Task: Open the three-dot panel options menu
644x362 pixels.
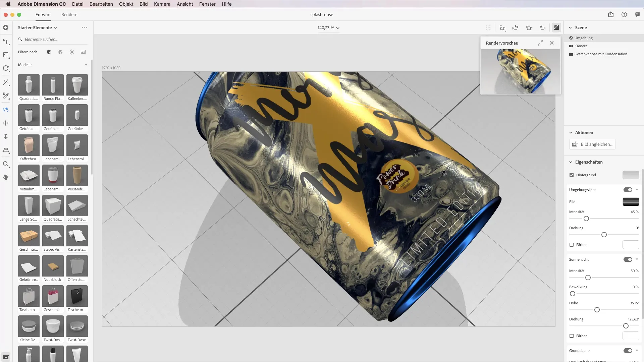Action: (85, 27)
